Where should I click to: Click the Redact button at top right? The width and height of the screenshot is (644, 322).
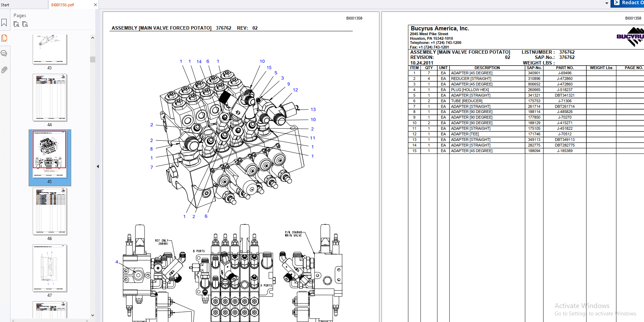[x=631, y=3]
